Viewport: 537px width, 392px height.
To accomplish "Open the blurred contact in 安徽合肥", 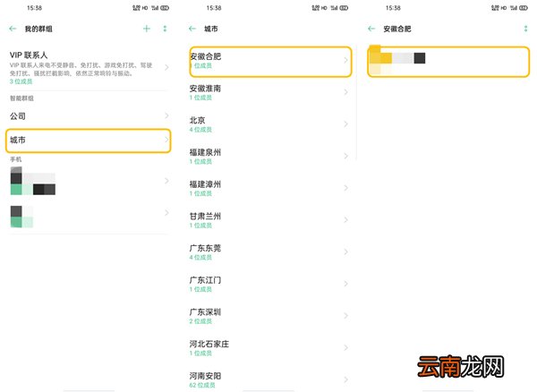I will tap(448, 62).
